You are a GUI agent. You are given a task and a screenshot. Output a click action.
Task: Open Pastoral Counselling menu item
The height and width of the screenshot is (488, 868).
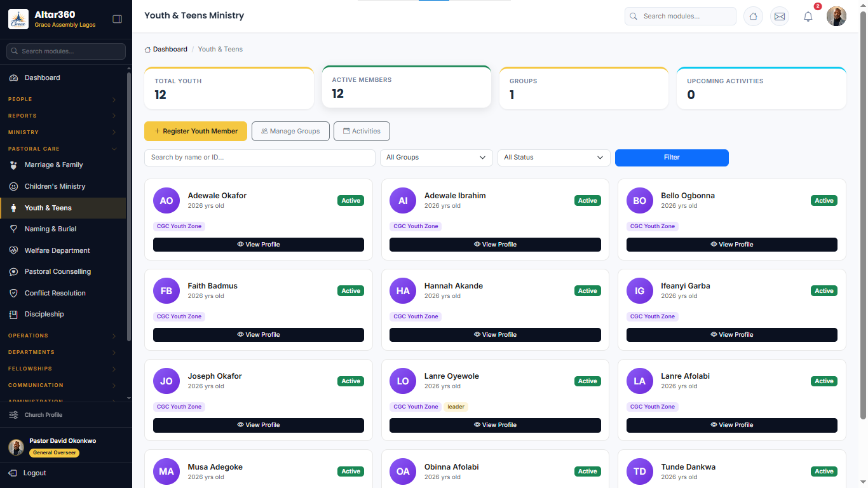point(62,271)
